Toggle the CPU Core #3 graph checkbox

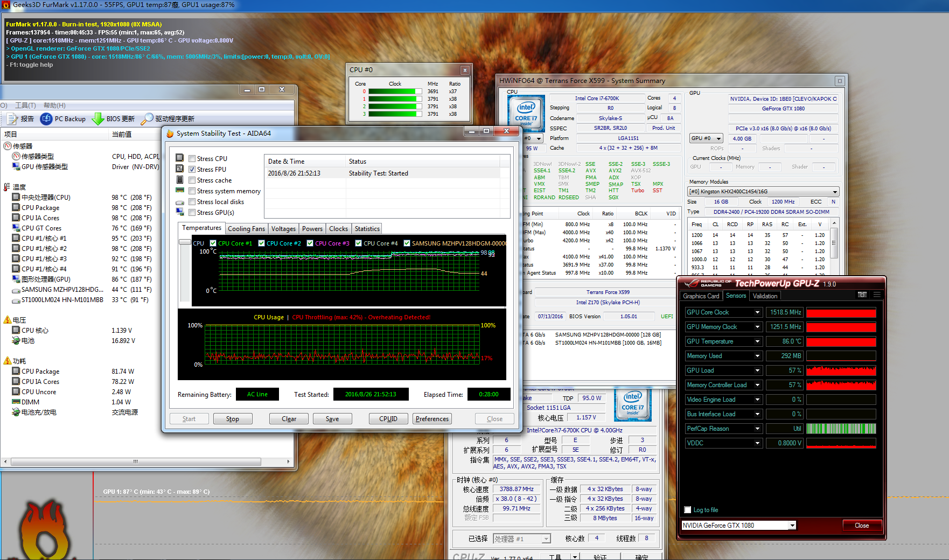click(310, 243)
